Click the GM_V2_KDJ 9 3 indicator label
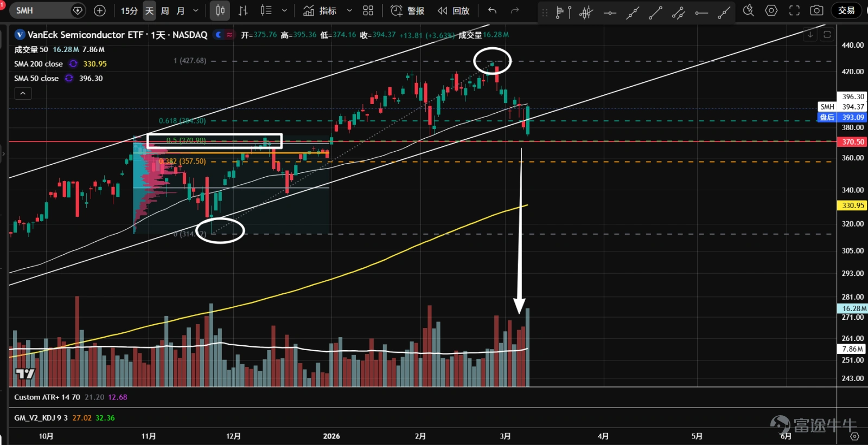This screenshot has width=868, height=445. [41, 418]
